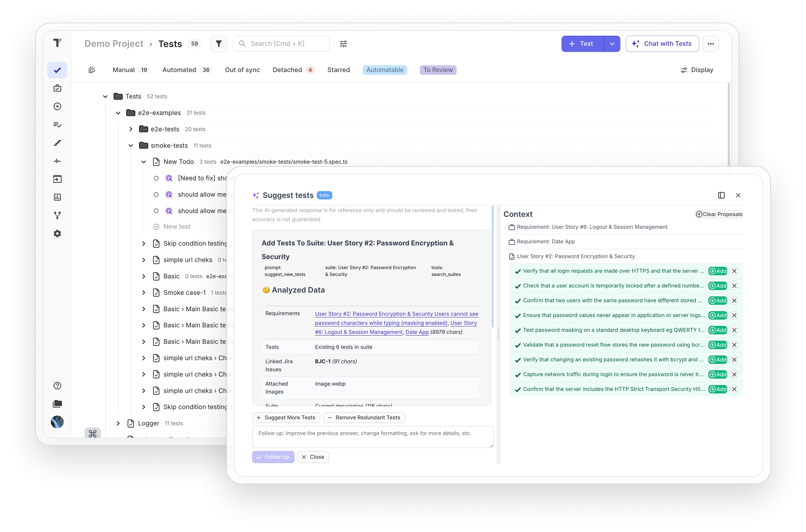
Task: Select circle for second 'should allow me' test
Action: pos(156,211)
